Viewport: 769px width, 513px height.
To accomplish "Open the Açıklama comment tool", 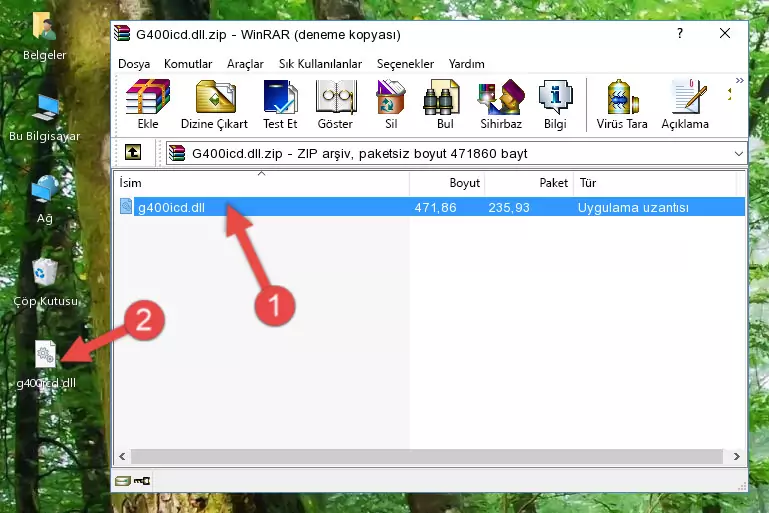I will point(685,104).
